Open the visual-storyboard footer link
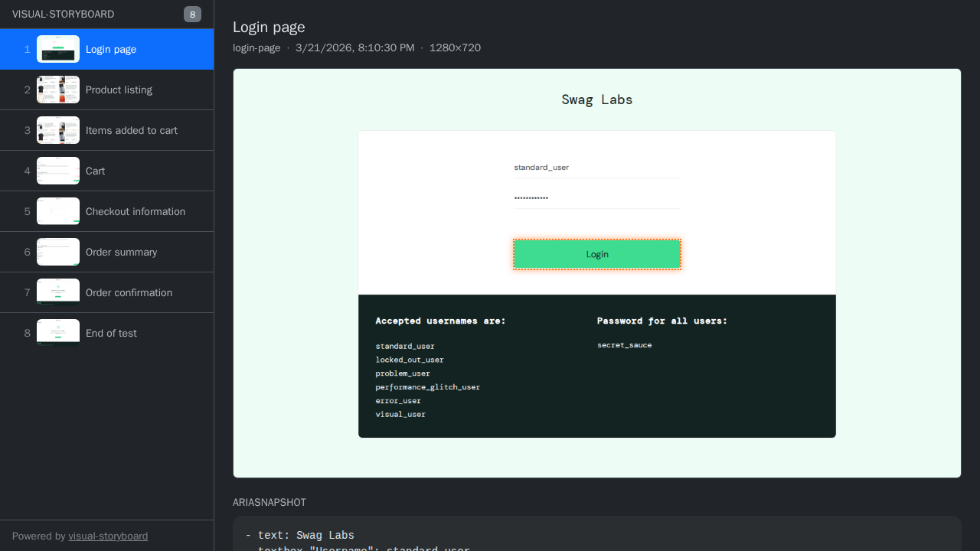 [x=108, y=536]
